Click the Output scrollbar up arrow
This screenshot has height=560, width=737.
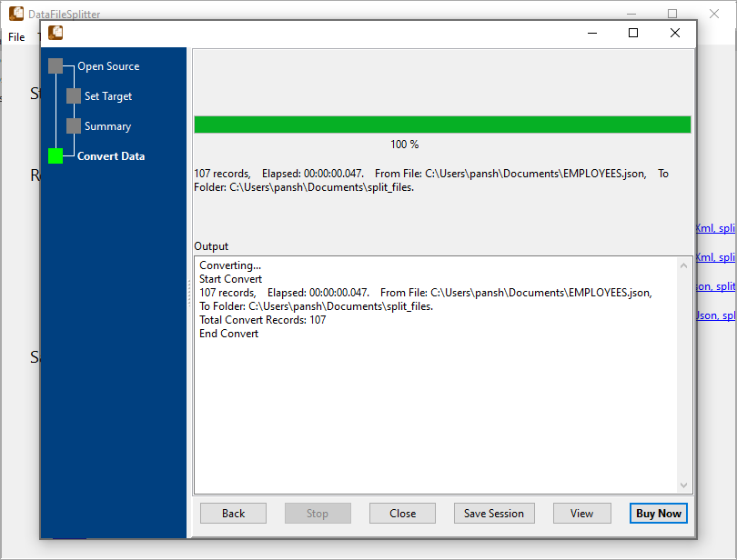(x=684, y=264)
